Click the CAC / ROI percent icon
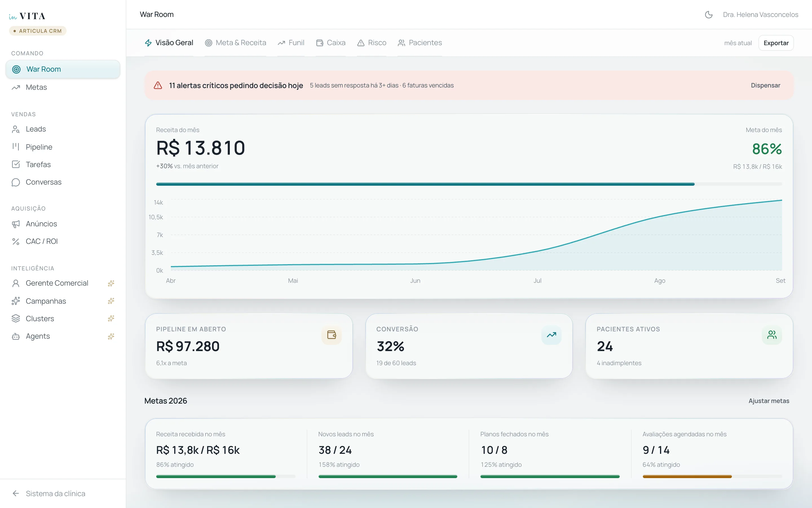The height and width of the screenshot is (508, 812). [16, 241]
